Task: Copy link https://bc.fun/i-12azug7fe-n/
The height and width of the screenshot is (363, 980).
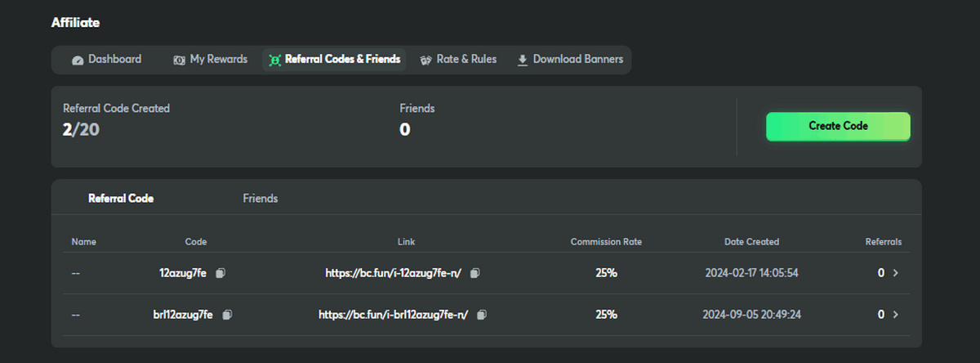Action: click(x=475, y=273)
